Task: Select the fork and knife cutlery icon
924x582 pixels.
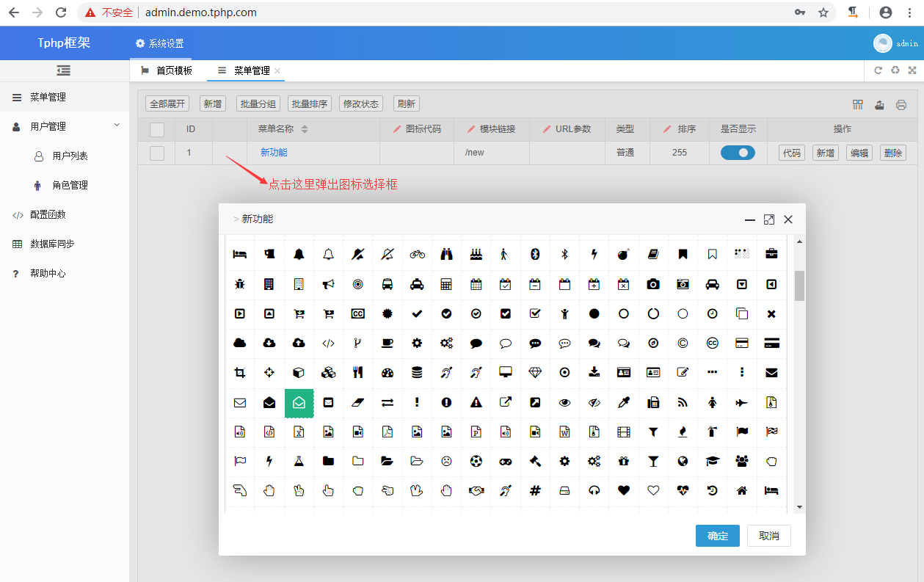Action: 358,372
